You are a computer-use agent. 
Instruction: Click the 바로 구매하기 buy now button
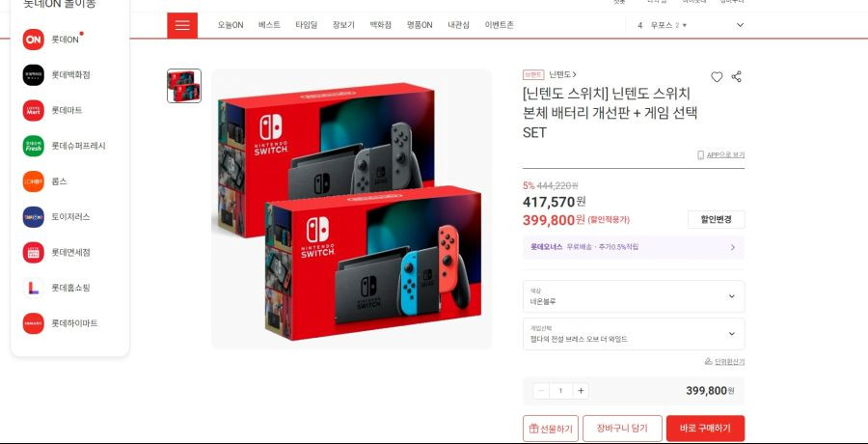coord(705,429)
